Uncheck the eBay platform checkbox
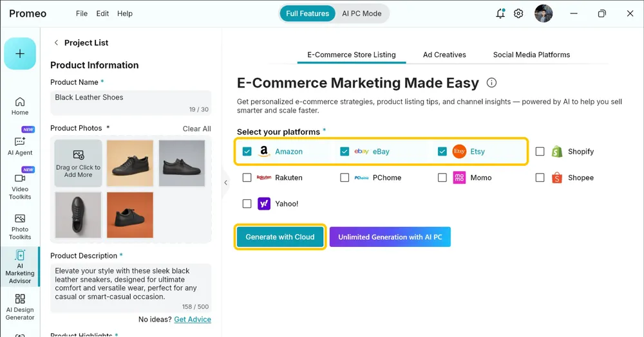 point(345,151)
